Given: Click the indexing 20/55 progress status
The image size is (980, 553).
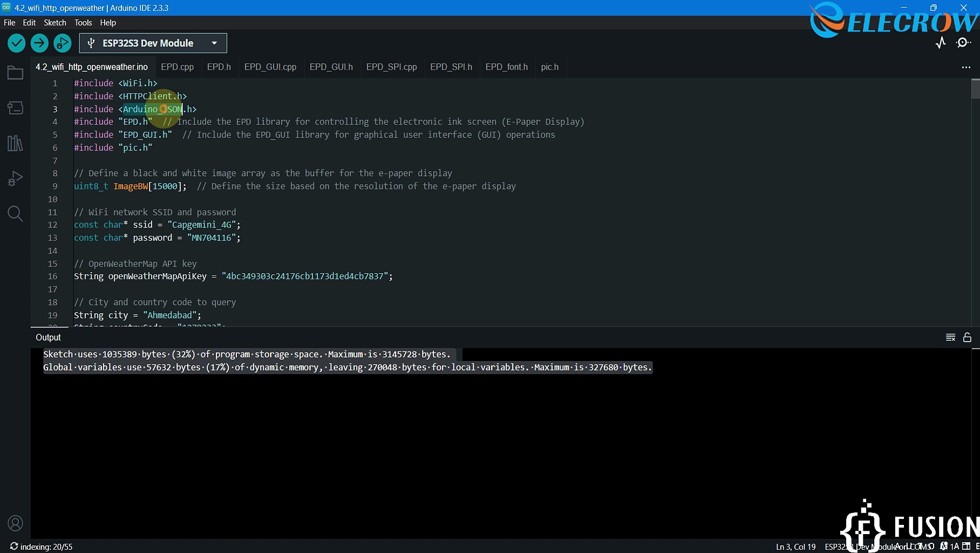Looking at the screenshot, I should tap(42, 547).
